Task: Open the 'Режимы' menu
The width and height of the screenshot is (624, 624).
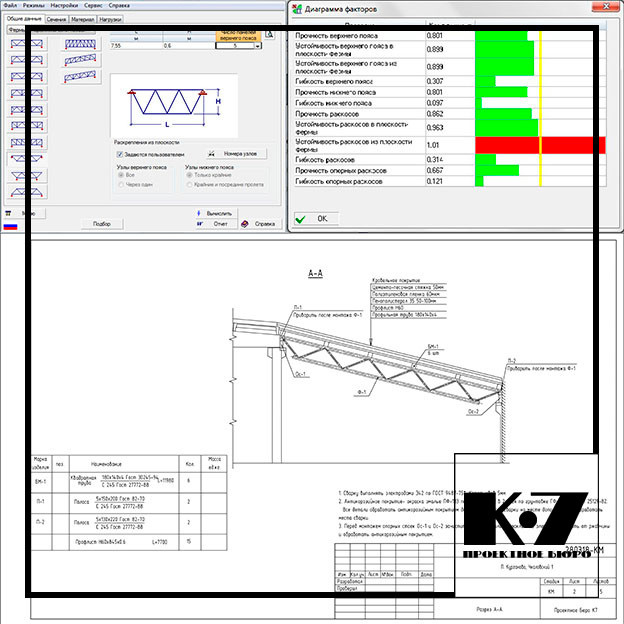Action: coord(36,6)
